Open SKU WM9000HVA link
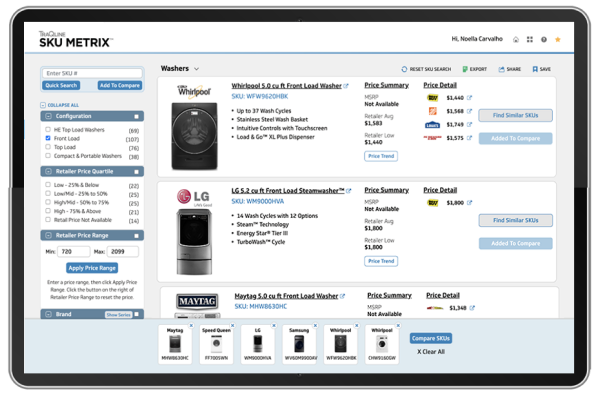This screenshot has height=400, width=600. tap(258, 201)
